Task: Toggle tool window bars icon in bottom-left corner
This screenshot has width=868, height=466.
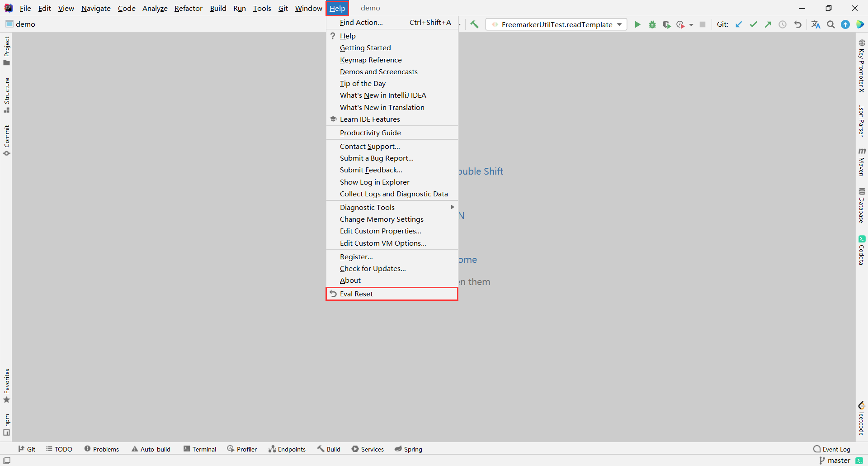Action: [x=7, y=460]
